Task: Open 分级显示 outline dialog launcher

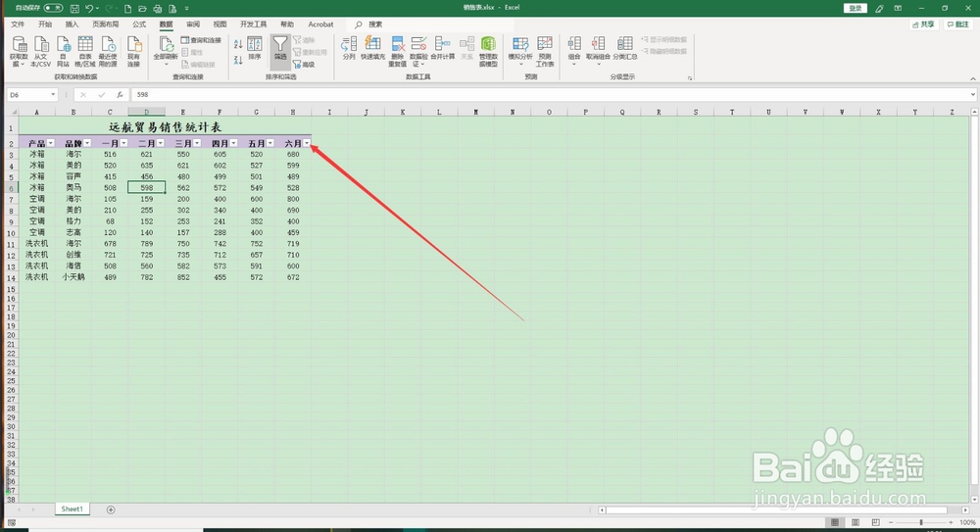Action: pos(690,78)
